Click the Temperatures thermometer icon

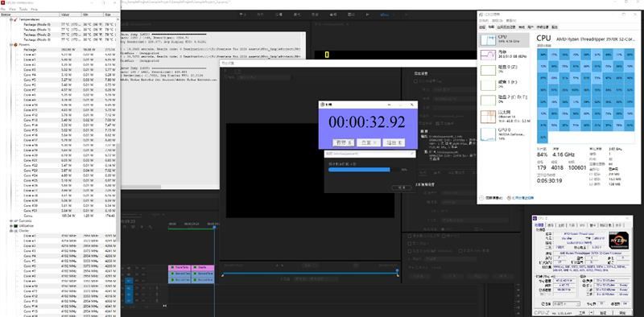pos(15,19)
